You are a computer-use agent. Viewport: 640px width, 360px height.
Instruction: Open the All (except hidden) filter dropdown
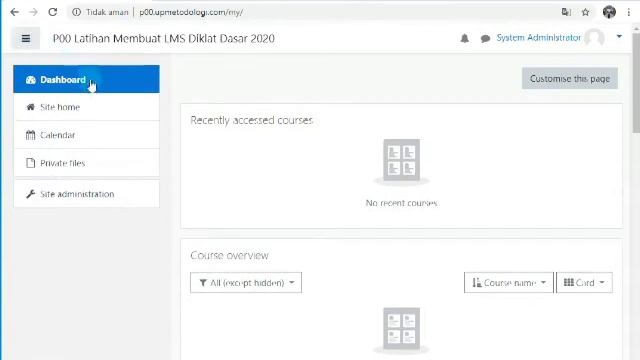tap(246, 282)
